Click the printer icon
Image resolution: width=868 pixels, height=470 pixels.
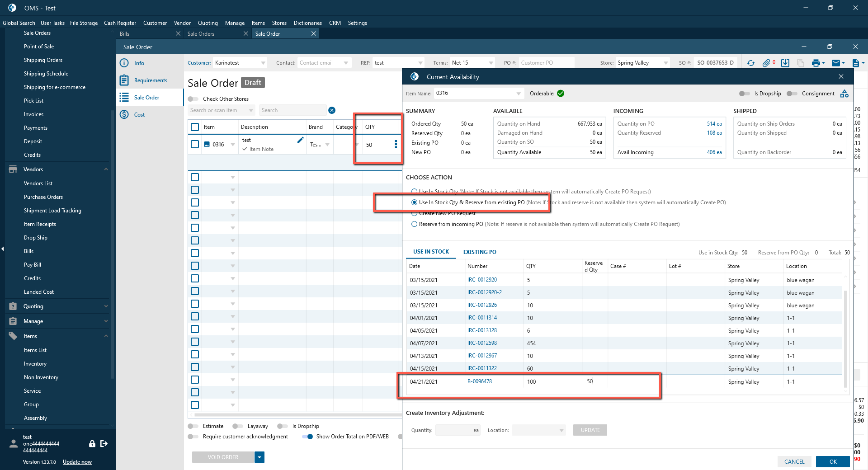tap(816, 63)
